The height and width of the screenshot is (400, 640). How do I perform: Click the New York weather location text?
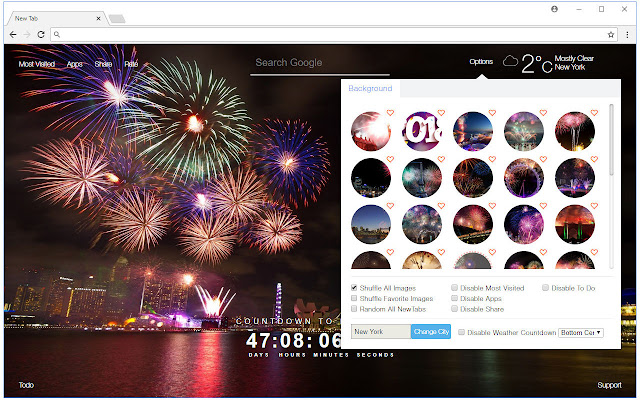[x=570, y=67]
